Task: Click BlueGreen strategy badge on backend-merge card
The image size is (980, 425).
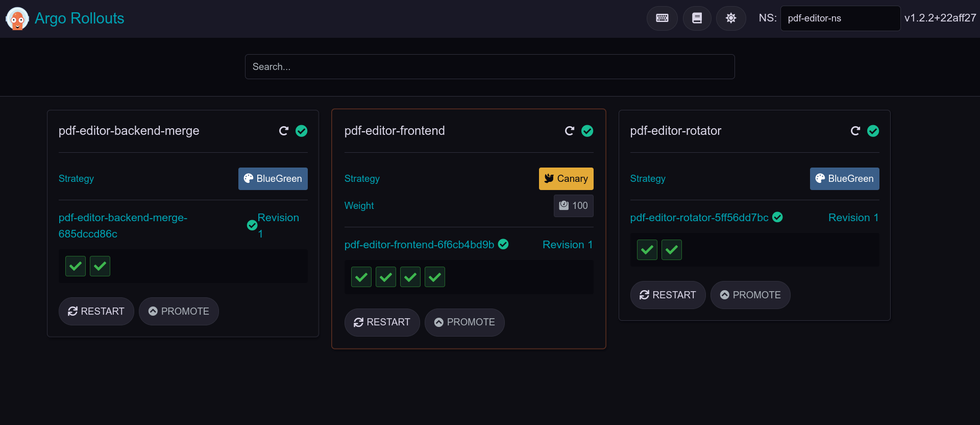Action: 273,179
